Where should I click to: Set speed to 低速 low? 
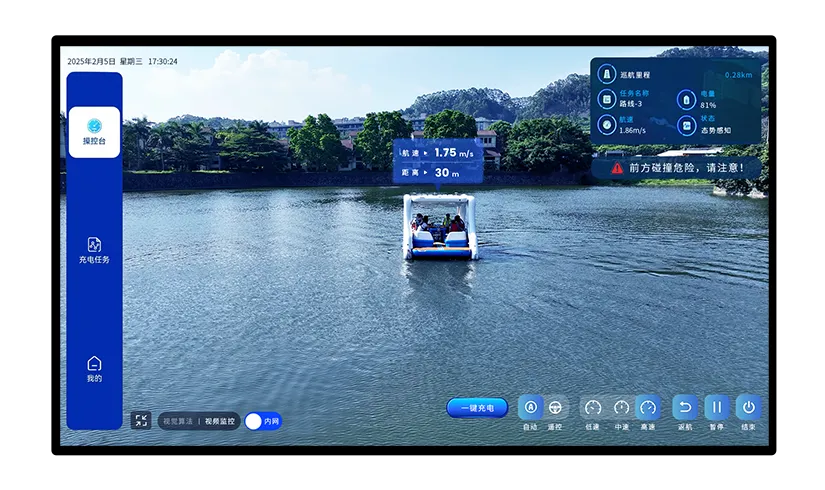click(x=593, y=407)
